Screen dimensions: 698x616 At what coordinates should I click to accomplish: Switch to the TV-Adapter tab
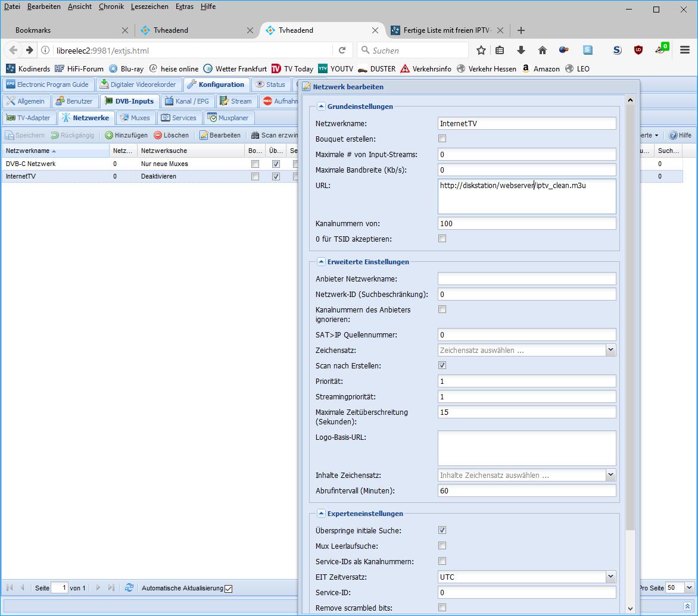[x=29, y=118]
